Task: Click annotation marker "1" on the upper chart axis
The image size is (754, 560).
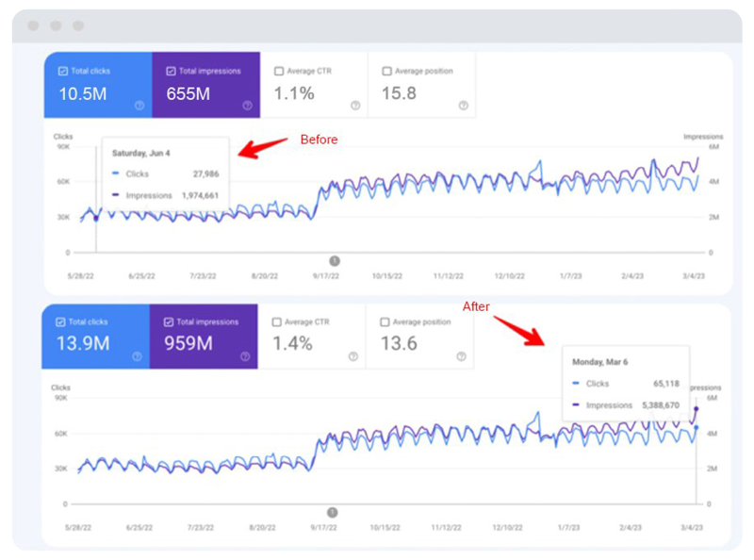Action: pyautogui.click(x=334, y=261)
